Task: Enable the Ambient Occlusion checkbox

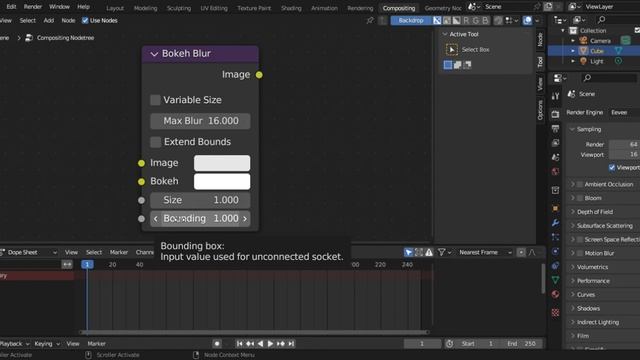Action: click(x=580, y=184)
